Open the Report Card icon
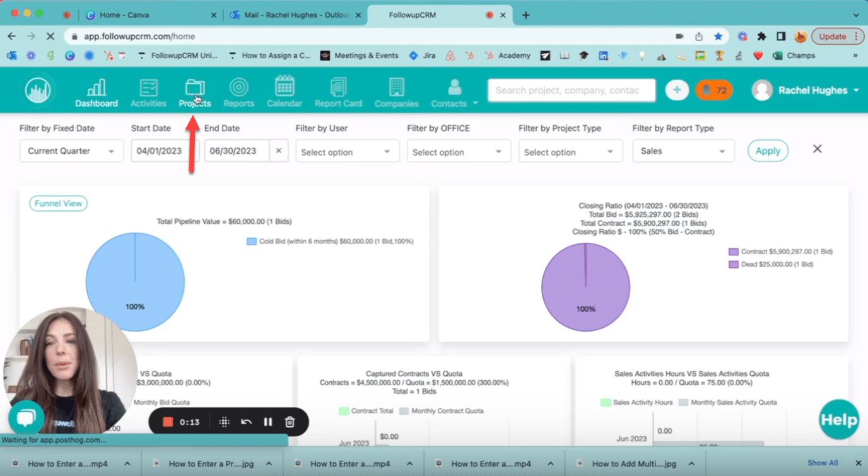868x476 pixels. (338, 88)
